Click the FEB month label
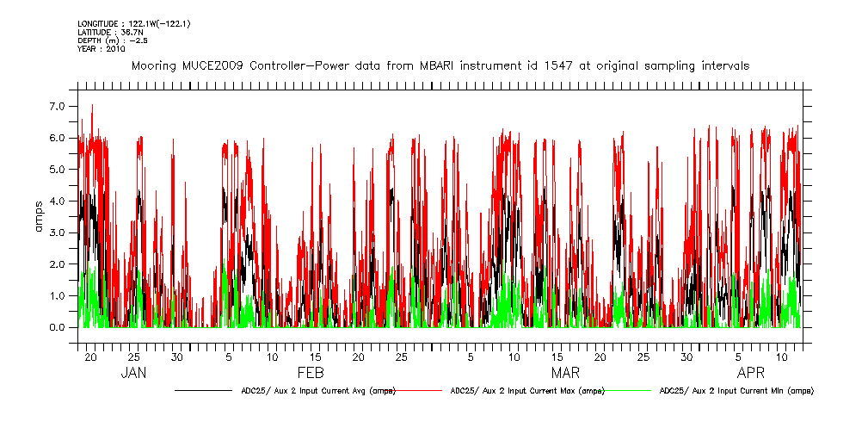 (x=310, y=373)
